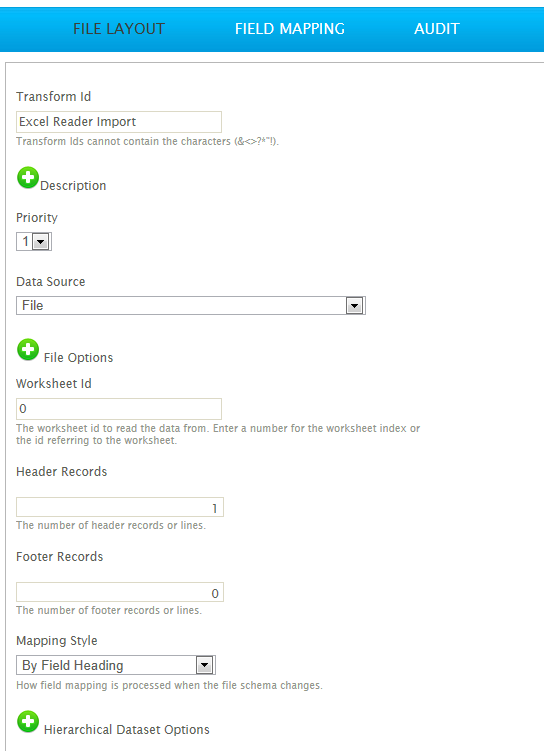Open the Priority dropdown arrow
This screenshot has width=544, height=751.
pos(41,242)
